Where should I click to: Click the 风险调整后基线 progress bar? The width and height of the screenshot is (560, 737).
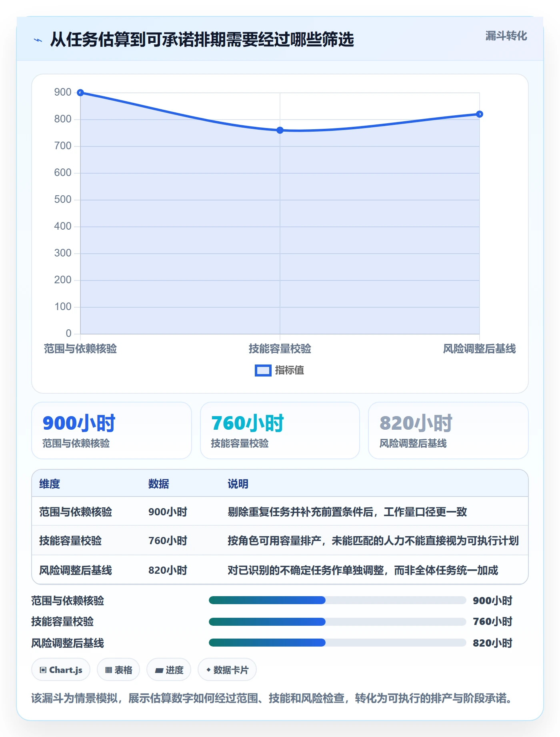pyautogui.click(x=338, y=643)
